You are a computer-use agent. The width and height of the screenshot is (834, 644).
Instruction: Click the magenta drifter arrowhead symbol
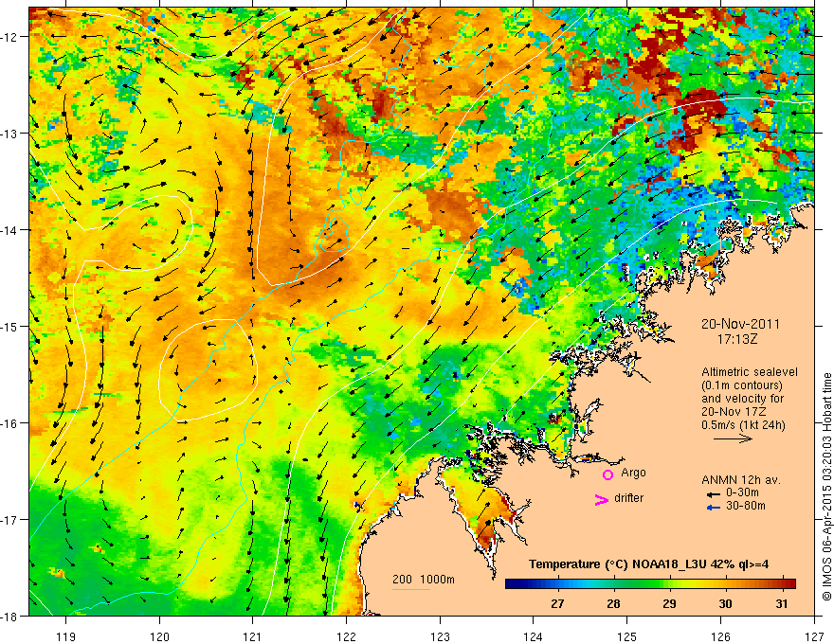(602, 499)
